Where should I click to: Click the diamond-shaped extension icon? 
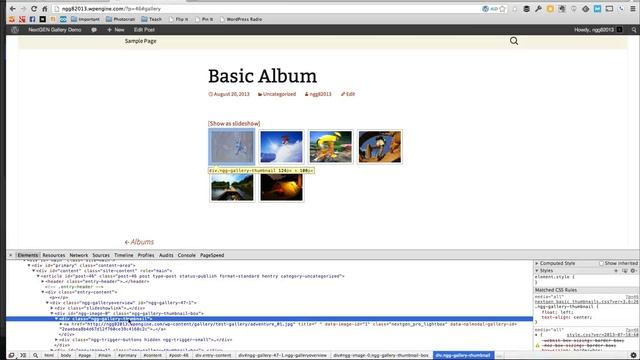(x=586, y=9)
